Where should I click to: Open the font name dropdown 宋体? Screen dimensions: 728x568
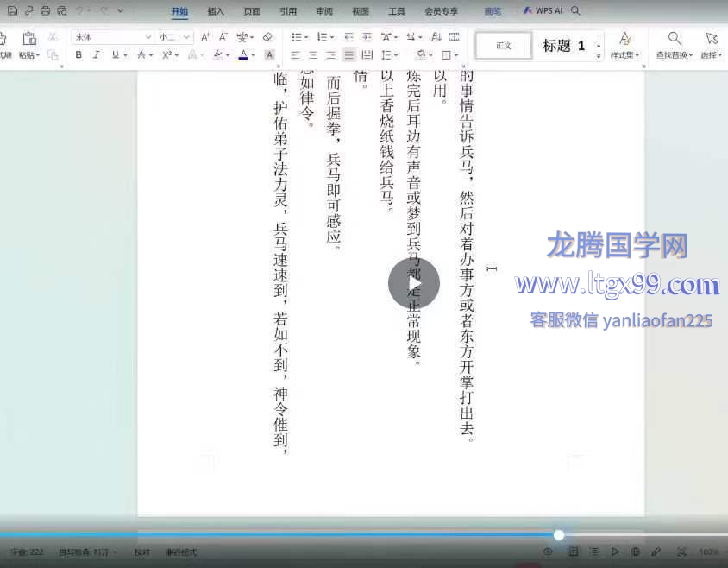(x=112, y=37)
